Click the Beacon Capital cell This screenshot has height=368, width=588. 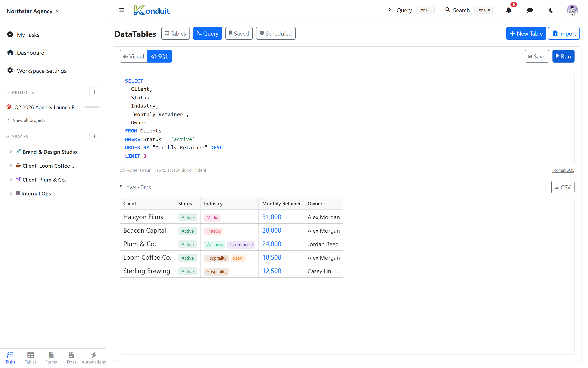(147, 230)
